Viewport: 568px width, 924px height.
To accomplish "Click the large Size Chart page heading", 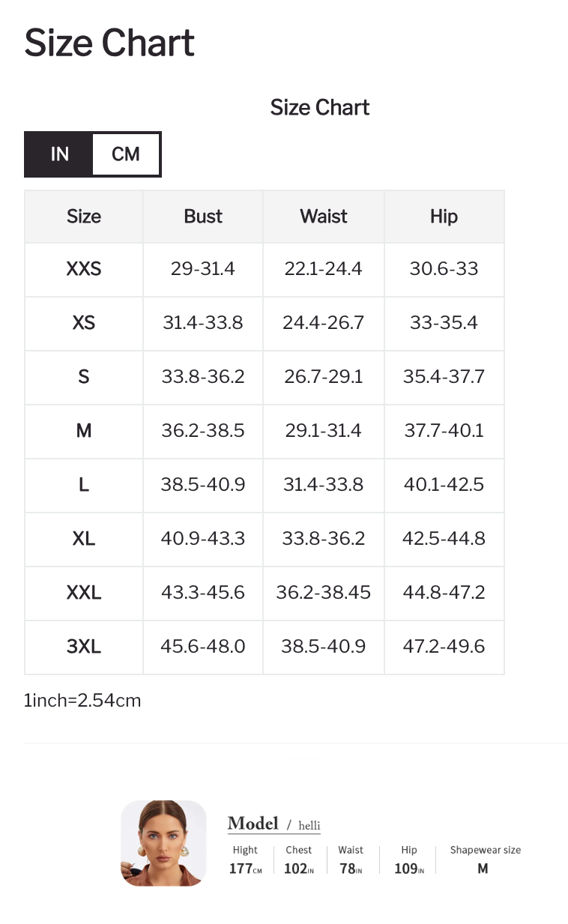I will point(109,43).
